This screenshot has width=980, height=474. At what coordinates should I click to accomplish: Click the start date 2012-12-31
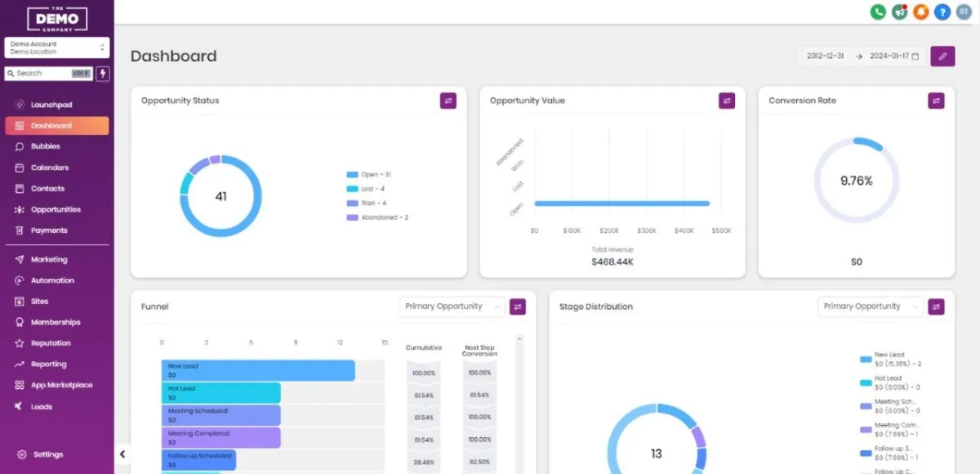click(826, 56)
